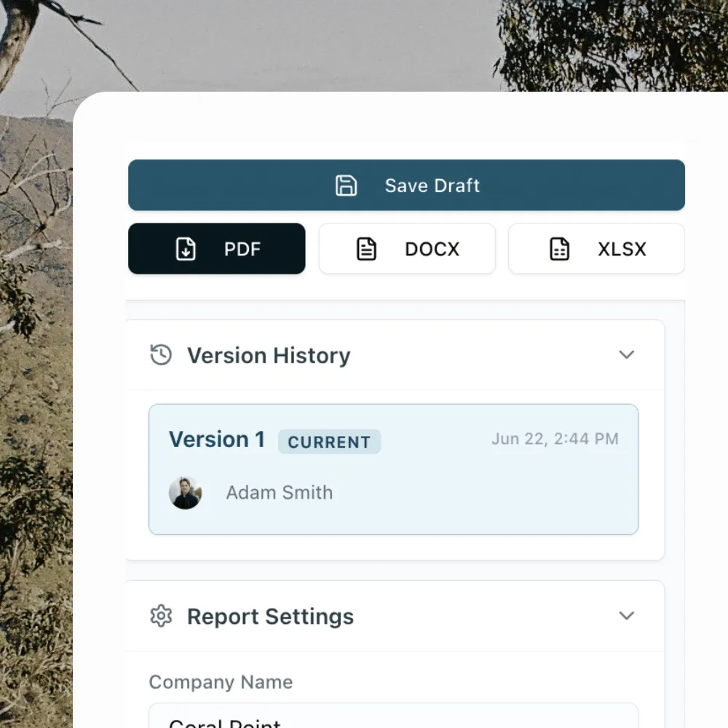
Task: Click the CURRENT badge on Version 1
Action: pos(329,442)
